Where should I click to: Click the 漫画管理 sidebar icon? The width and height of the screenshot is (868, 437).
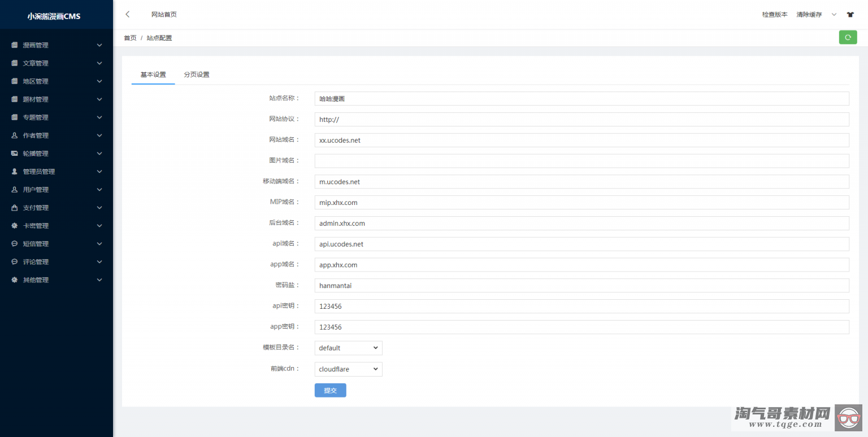[15, 45]
